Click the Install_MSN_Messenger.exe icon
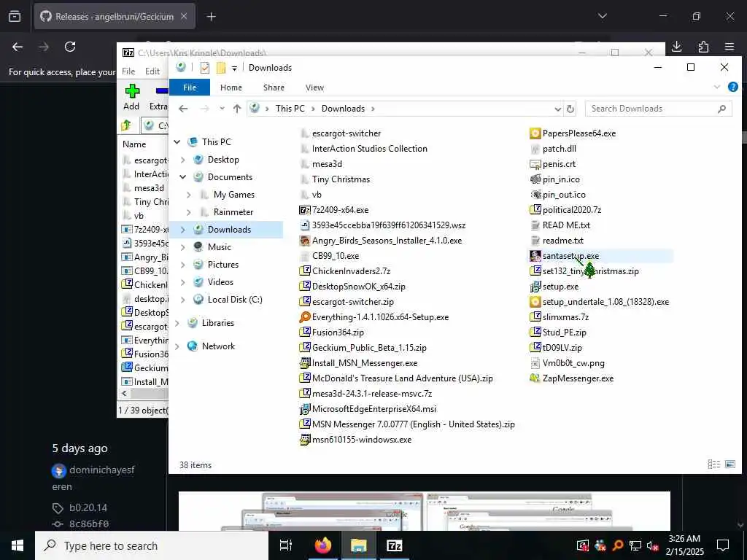 (305, 363)
